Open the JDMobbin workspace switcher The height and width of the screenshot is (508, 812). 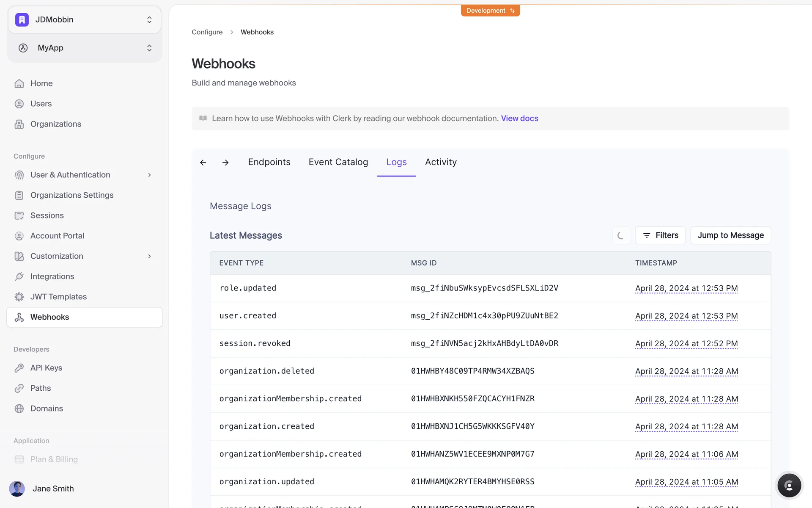(x=85, y=19)
